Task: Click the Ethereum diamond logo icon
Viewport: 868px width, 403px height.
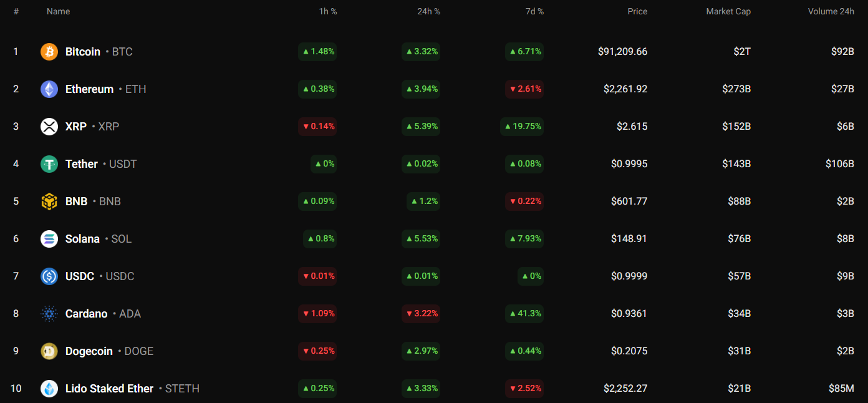Action: tap(49, 89)
